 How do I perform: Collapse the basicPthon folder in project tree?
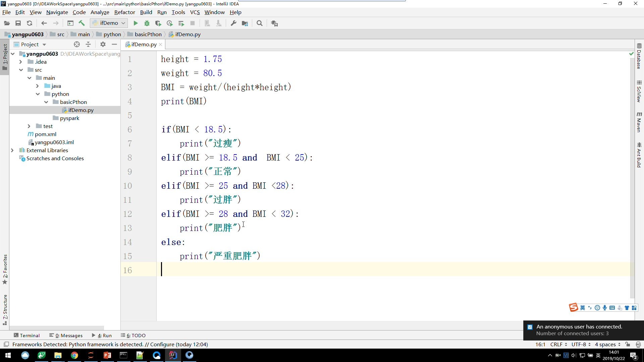coord(46,102)
